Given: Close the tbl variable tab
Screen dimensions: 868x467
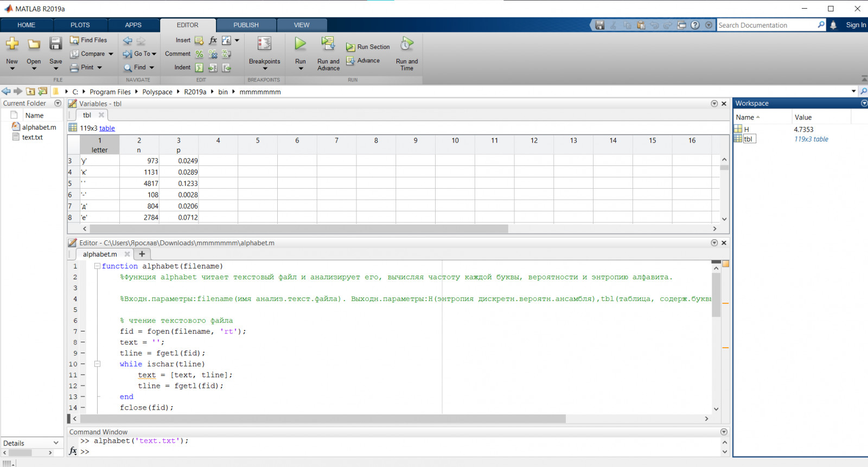Looking at the screenshot, I should pyautogui.click(x=101, y=115).
